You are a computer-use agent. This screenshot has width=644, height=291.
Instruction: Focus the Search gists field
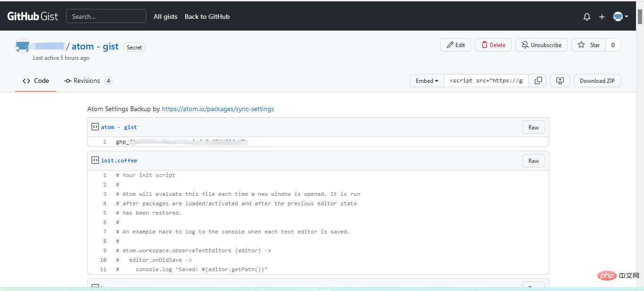point(106,16)
